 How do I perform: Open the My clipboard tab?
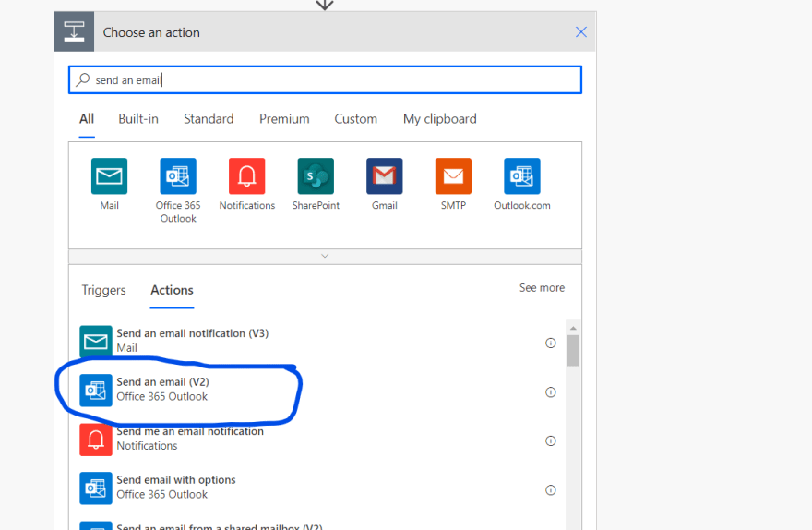click(x=439, y=119)
